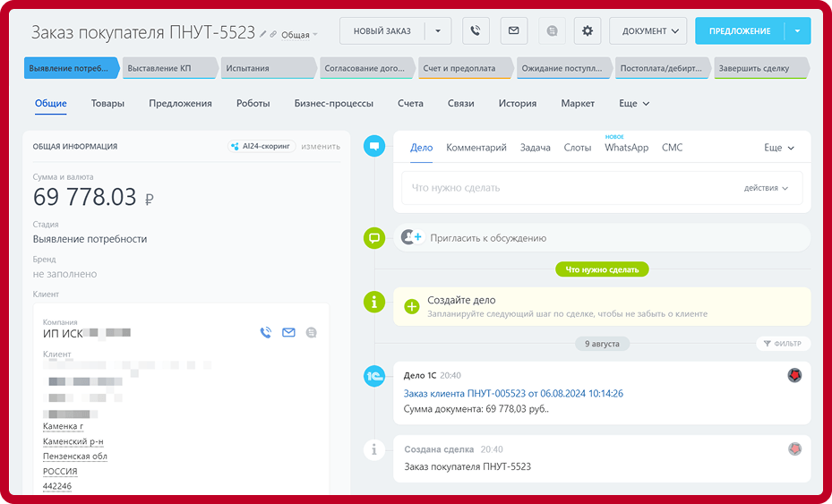
Task: Open the Общая pipeline dropdown
Action: 299,35
